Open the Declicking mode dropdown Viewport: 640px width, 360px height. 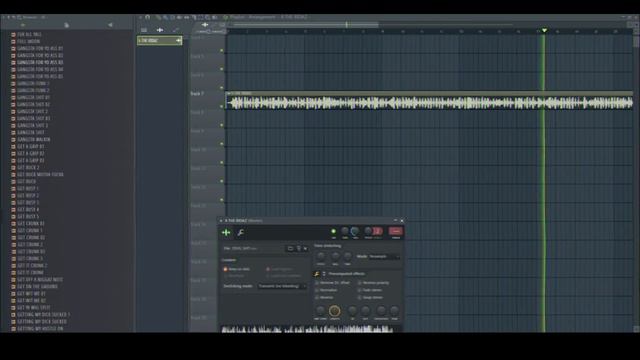point(282,286)
